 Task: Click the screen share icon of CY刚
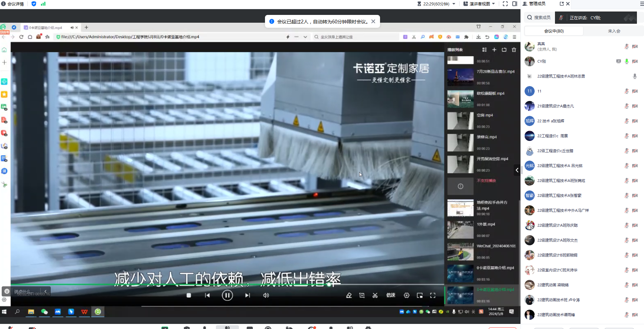pyautogui.click(x=618, y=61)
